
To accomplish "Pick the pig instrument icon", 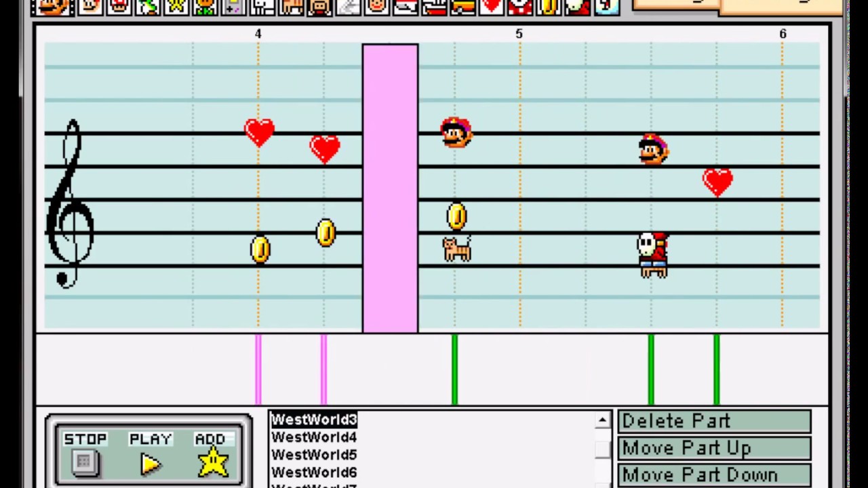I will click(x=319, y=7).
